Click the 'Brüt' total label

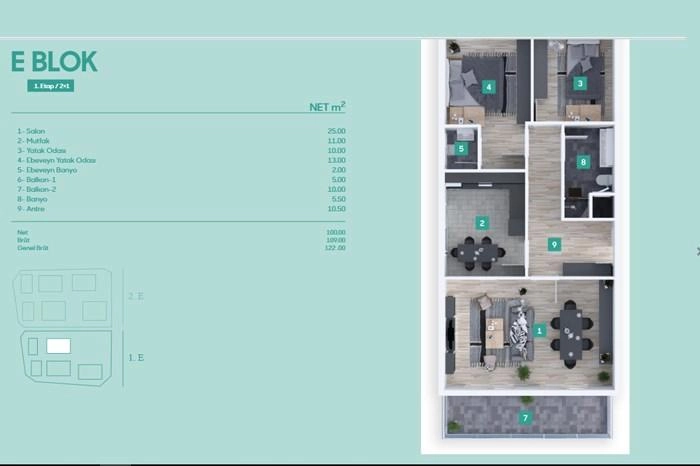tap(23, 240)
